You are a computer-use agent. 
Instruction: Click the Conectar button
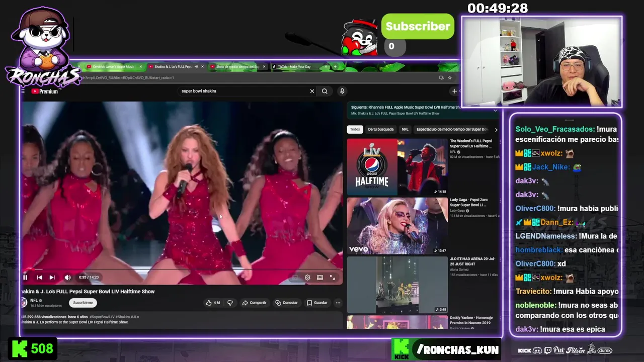[286, 303]
